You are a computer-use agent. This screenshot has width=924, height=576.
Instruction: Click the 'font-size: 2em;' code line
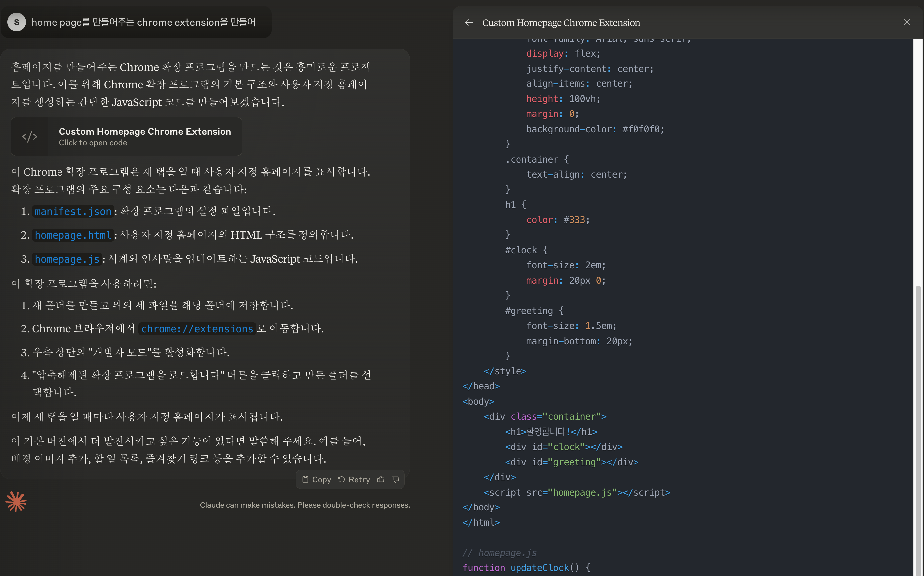point(566,265)
